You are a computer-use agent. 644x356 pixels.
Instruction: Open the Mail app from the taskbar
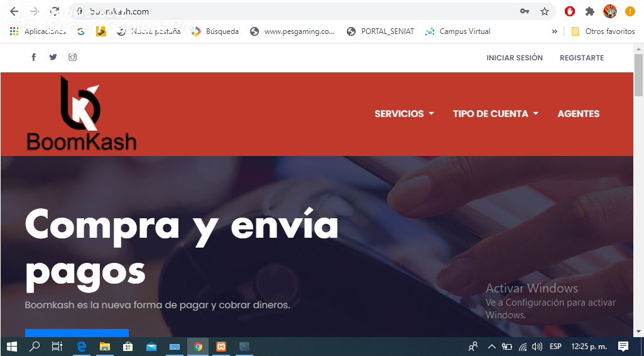[151, 347]
